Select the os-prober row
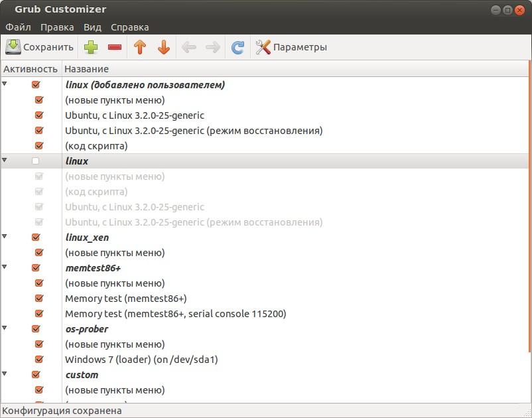Viewport: 532px width, 418px height. (265, 329)
